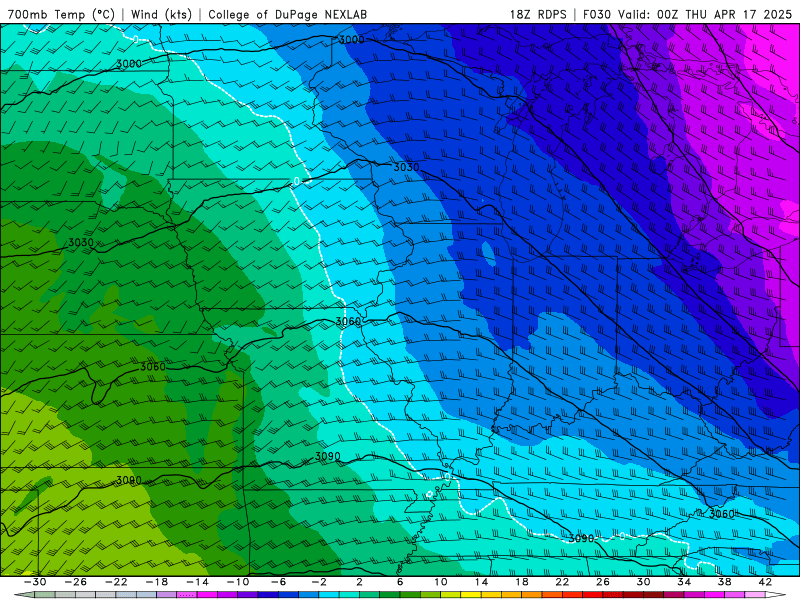Click the right arrow end cap of color bar
Image resolution: width=800 pixels, height=600 pixels.
[x=776, y=595]
